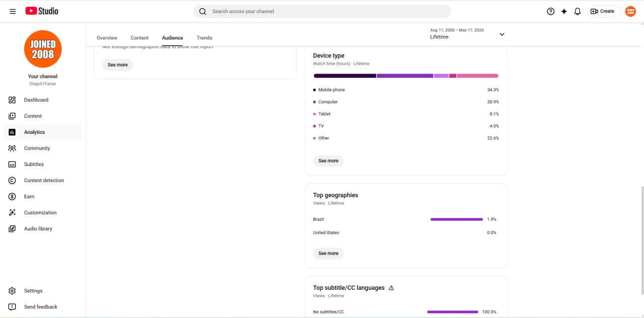Click the Create button
The width and height of the screenshot is (644, 318).
603,11
